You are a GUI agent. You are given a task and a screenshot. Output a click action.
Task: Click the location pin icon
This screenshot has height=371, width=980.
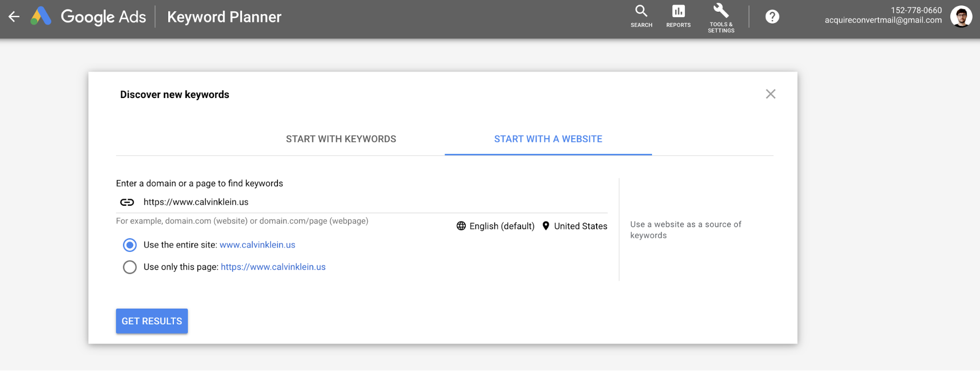click(546, 226)
